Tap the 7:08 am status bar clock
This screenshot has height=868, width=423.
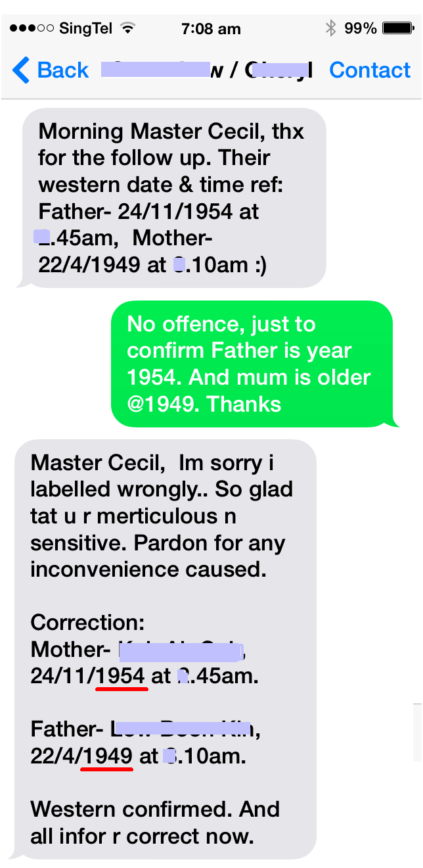211,28
